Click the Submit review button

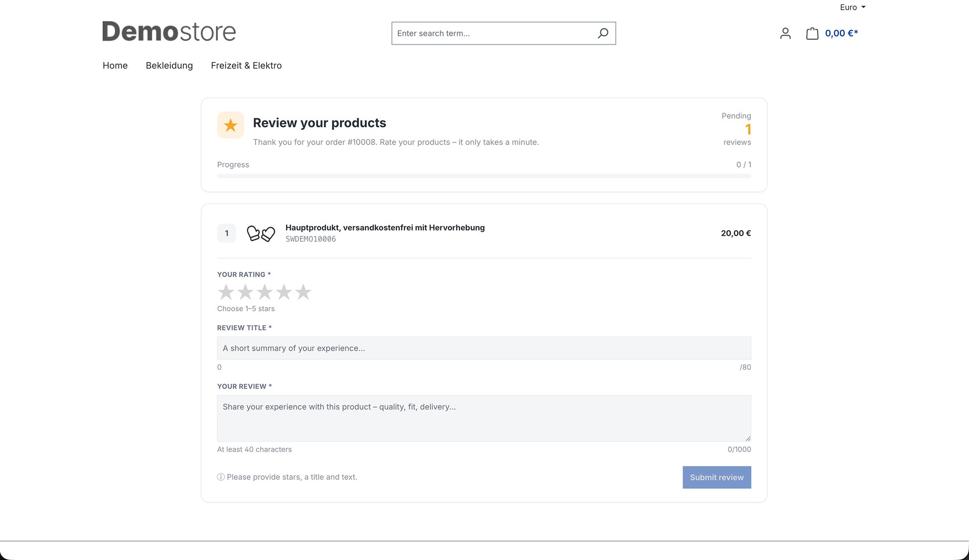pyautogui.click(x=716, y=477)
